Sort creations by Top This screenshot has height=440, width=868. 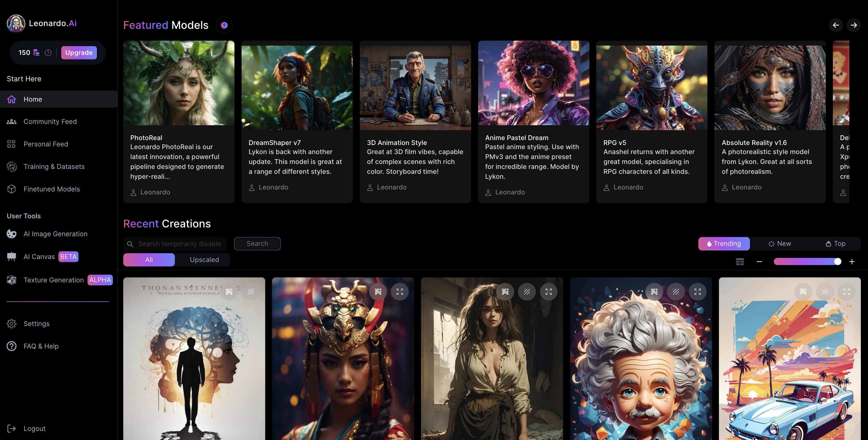pyautogui.click(x=835, y=244)
